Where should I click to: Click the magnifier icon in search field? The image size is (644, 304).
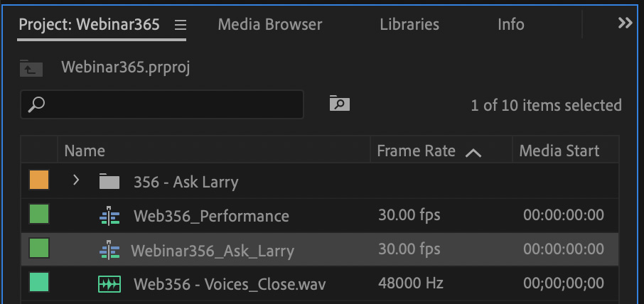[x=36, y=104]
